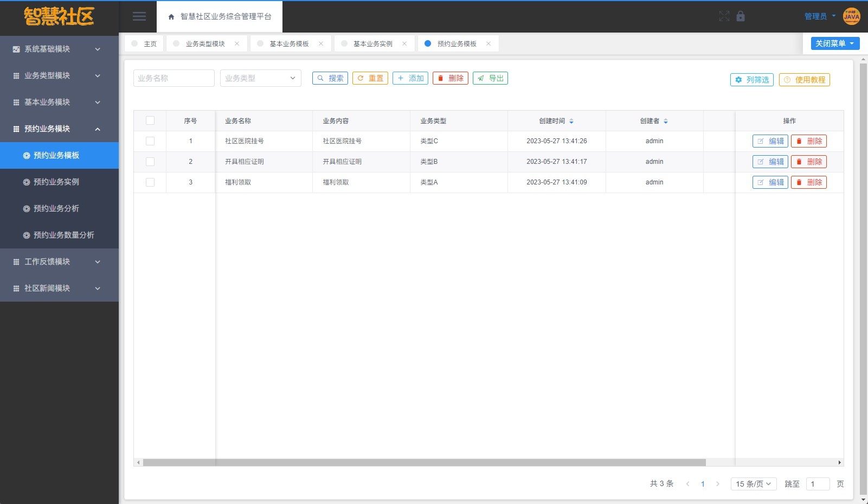Click the lock screen icon

click(x=741, y=16)
